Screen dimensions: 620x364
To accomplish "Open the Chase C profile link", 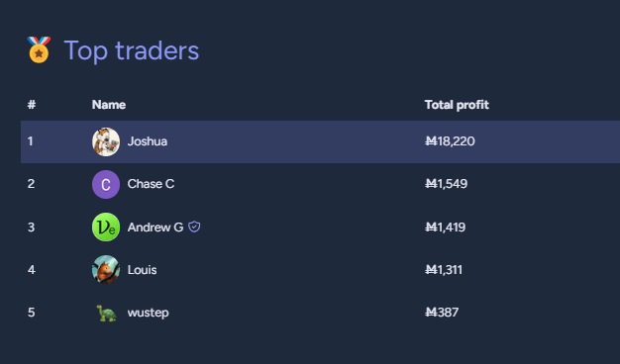I will click(x=151, y=184).
